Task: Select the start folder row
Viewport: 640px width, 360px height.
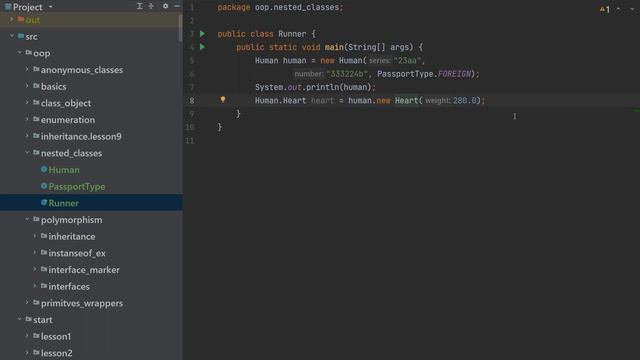Action: [90, 320]
